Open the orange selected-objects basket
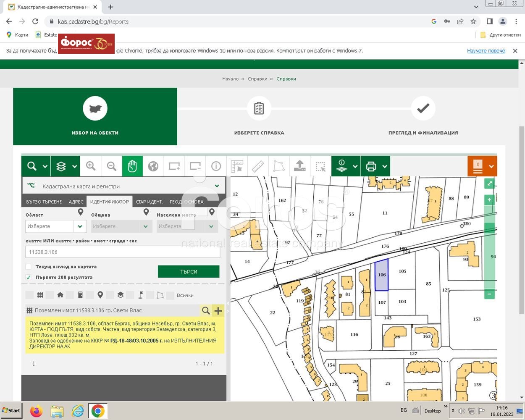 (x=478, y=166)
